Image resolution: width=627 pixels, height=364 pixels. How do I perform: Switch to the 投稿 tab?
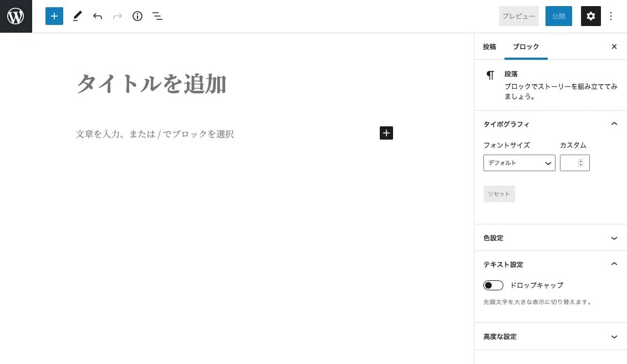pos(490,47)
